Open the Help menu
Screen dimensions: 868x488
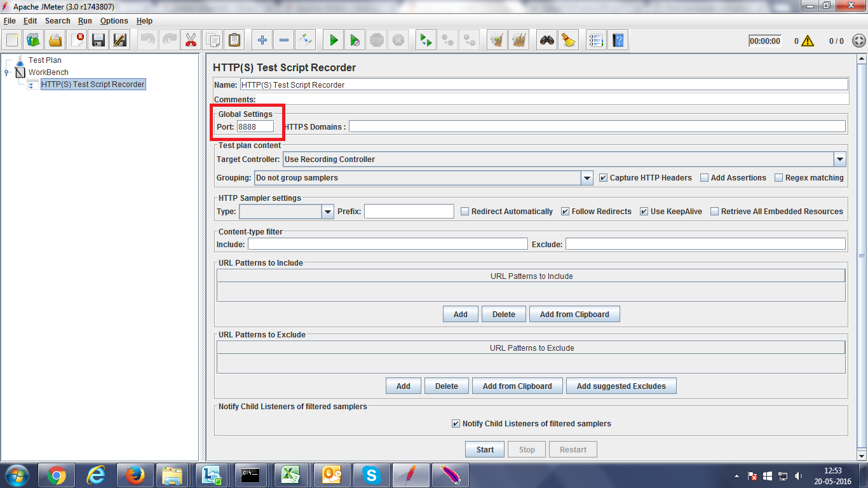click(144, 21)
